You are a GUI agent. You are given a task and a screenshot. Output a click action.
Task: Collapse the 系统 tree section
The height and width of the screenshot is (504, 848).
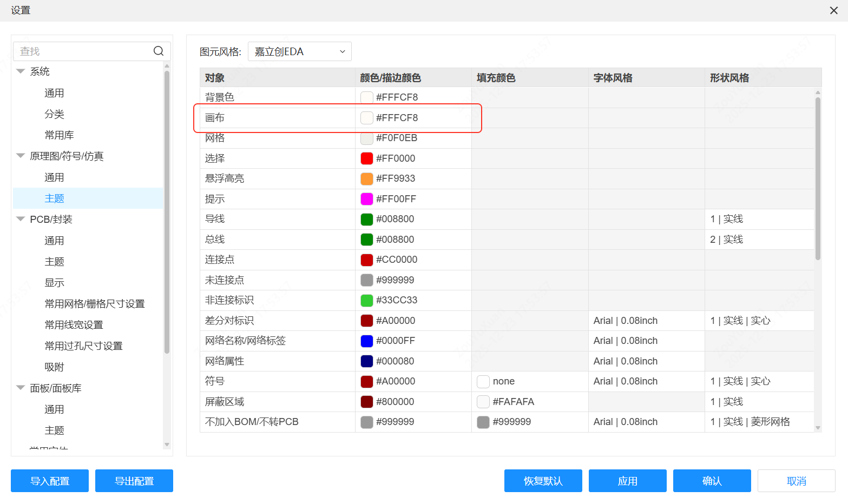coord(21,71)
